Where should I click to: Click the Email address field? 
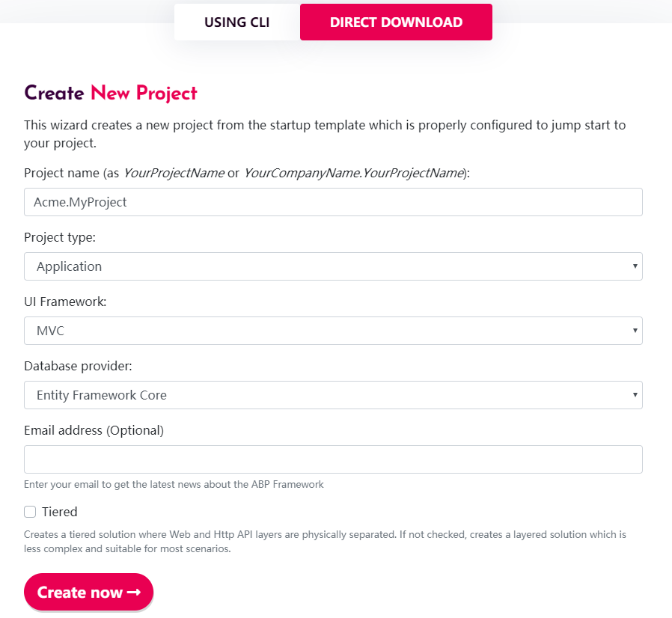pyautogui.click(x=333, y=459)
